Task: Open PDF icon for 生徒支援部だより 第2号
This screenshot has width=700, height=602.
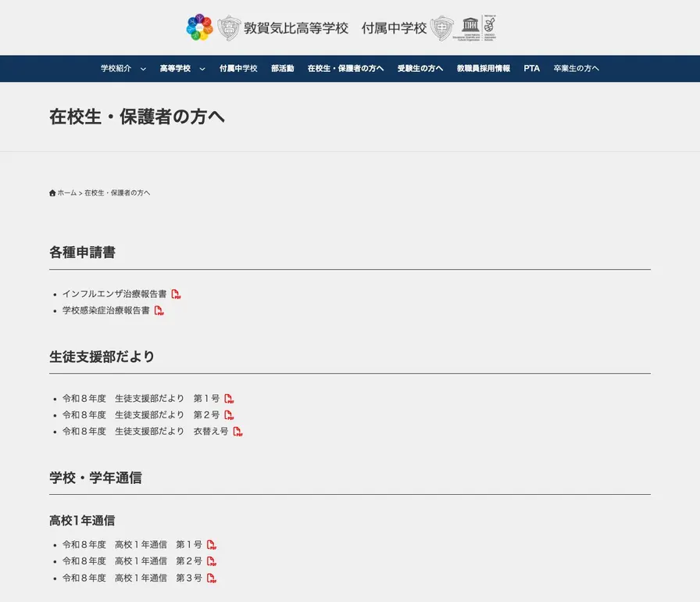Action: pos(229,415)
